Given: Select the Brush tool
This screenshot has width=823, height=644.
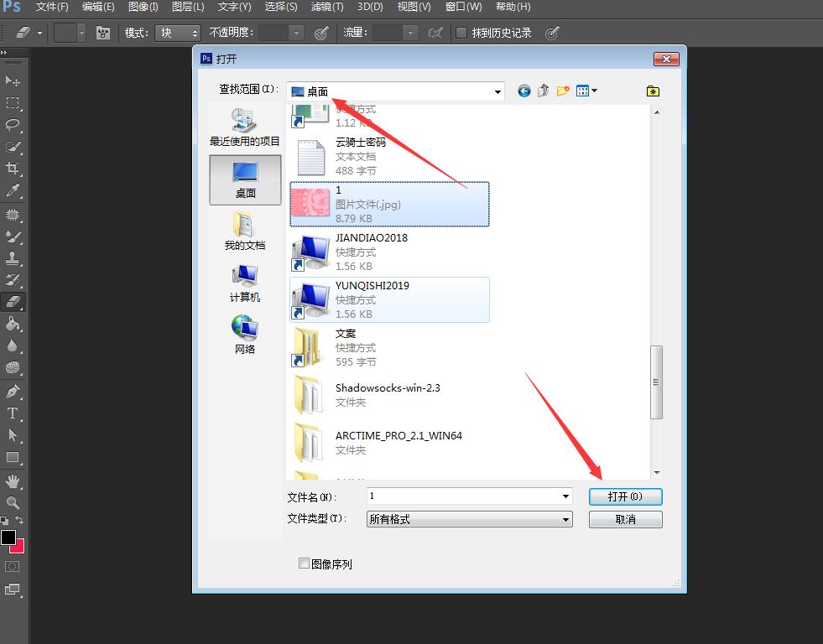Looking at the screenshot, I should (12, 236).
